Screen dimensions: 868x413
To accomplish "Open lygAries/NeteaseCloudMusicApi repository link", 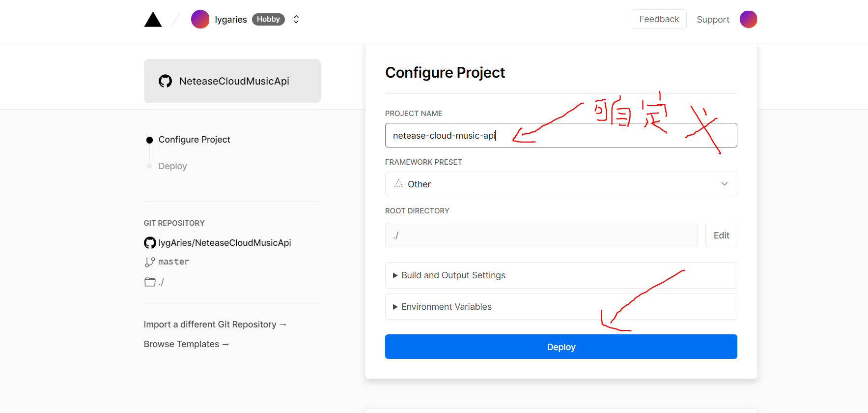I will [224, 243].
